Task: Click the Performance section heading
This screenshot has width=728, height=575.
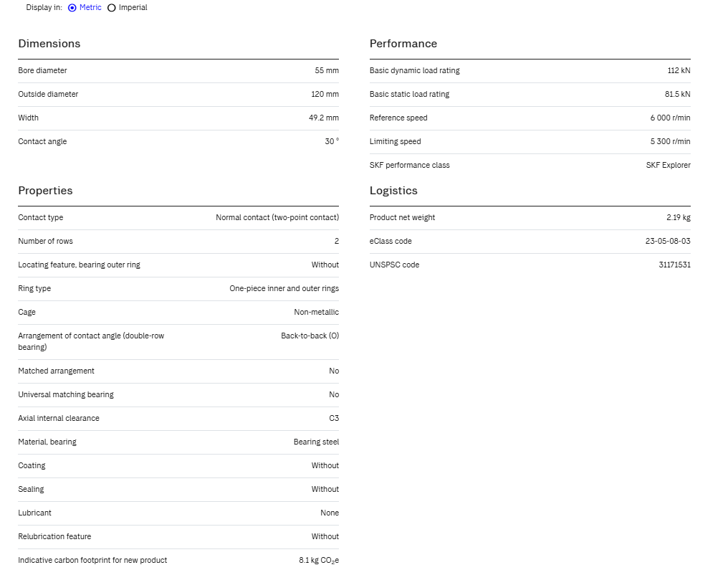Action: click(x=403, y=44)
